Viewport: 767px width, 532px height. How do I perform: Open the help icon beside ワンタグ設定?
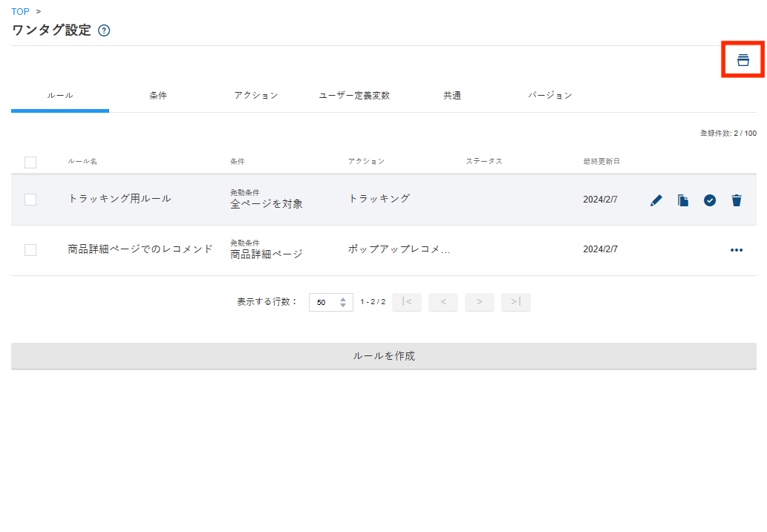click(x=104, y=31)
